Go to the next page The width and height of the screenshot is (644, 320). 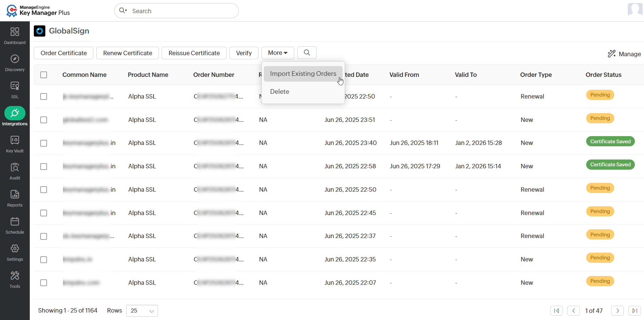click(617, 311)
